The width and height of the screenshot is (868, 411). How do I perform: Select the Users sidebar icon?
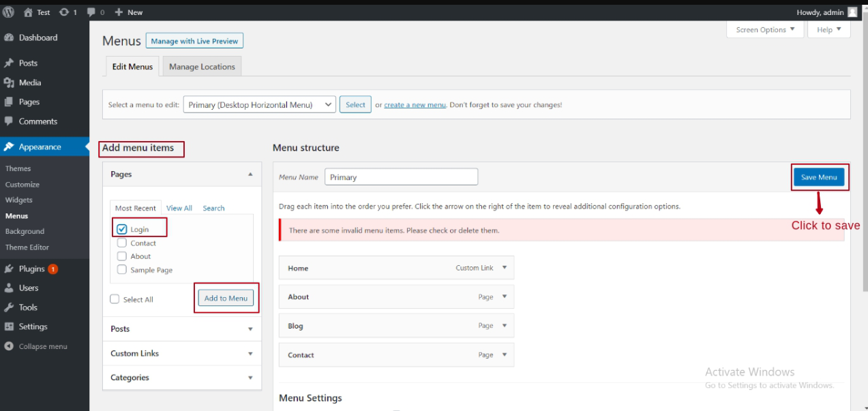point(28,288)
